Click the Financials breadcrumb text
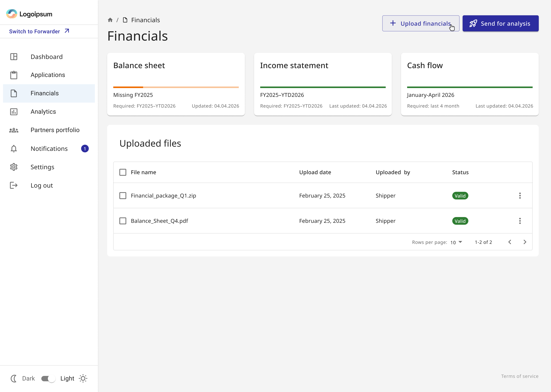The width and height of the screenshot is (551, 392). [145, 20]
